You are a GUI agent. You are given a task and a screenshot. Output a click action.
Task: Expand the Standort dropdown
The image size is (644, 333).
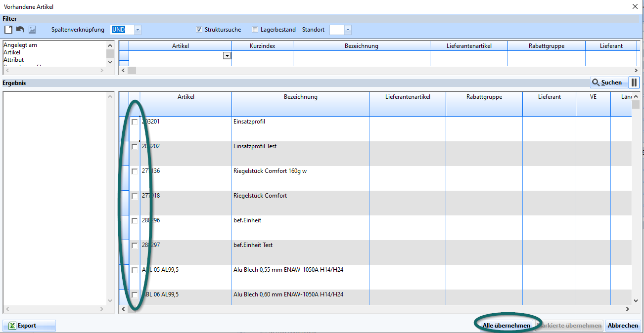click(x=348, y=30)
